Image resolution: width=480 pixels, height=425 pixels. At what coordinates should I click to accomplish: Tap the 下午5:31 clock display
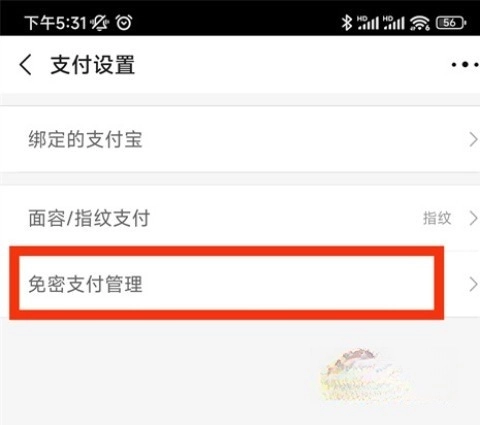(x=56, y=23)
